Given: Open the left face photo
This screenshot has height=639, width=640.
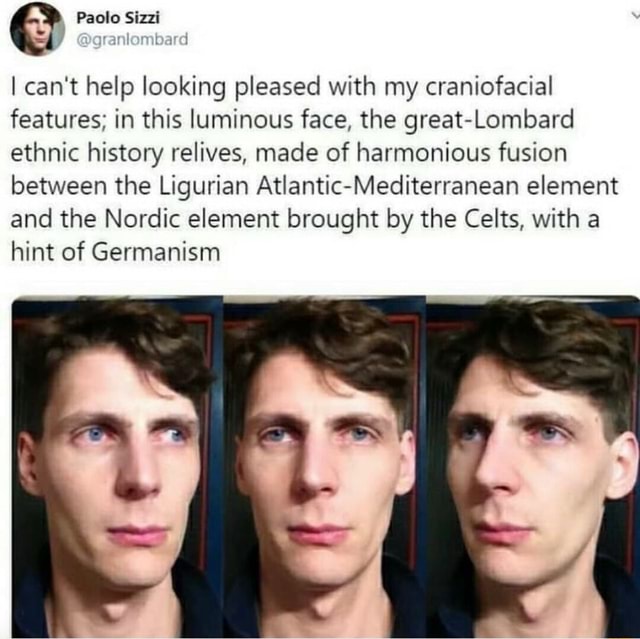Looking at the screenshot, I should click(x=118, y=467).
